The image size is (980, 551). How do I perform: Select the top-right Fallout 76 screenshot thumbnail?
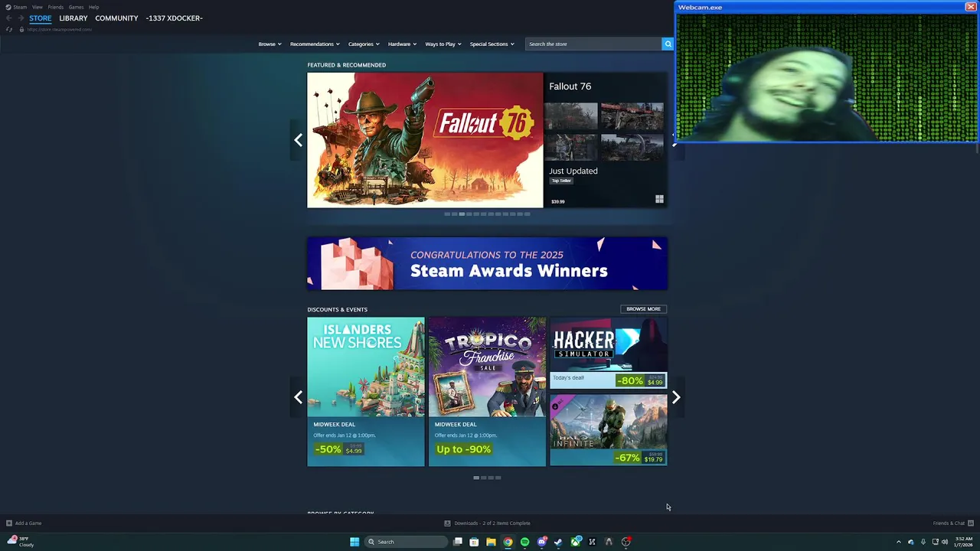pos(632,116)
